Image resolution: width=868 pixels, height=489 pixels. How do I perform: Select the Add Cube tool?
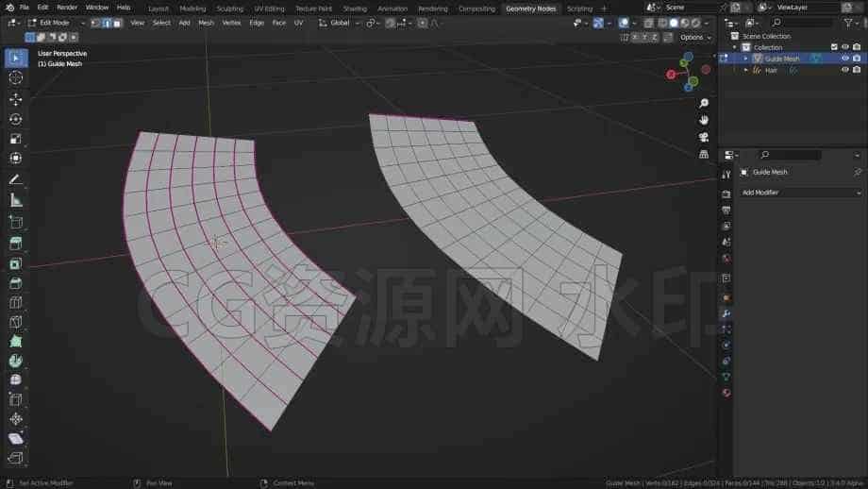click(16, 222)
